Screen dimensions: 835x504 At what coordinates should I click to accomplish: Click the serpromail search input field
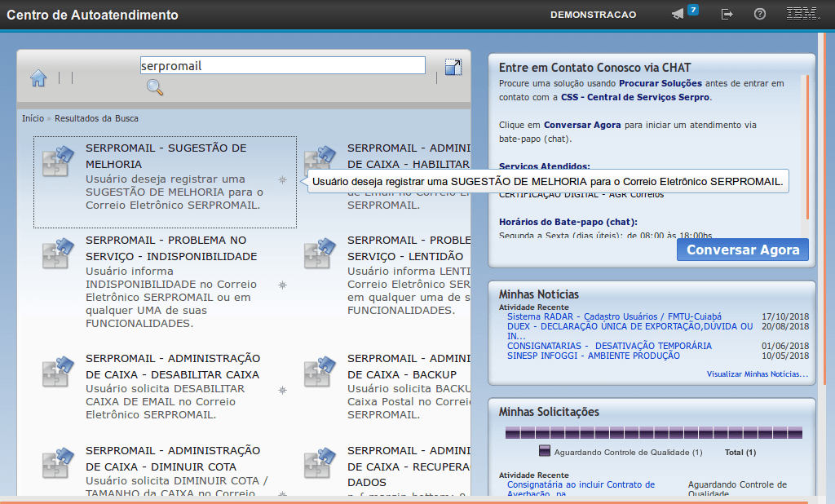click(x=283, y=65)
